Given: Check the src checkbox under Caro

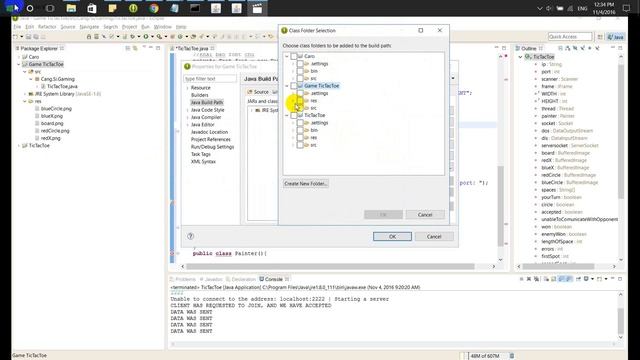Looking at the screenshot, I should click(x=300, y=78).
